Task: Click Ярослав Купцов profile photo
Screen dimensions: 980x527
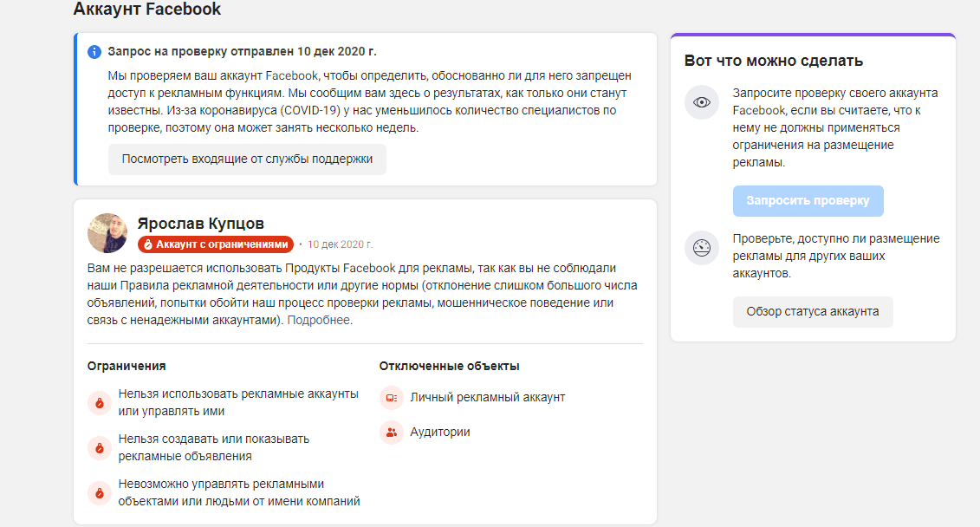Action: 107,233
